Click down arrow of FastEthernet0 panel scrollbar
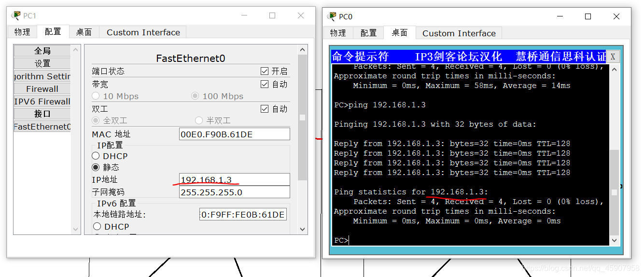The width and height of the screenshot is (644, 277). pyautogui.click(x=303, y=230)
